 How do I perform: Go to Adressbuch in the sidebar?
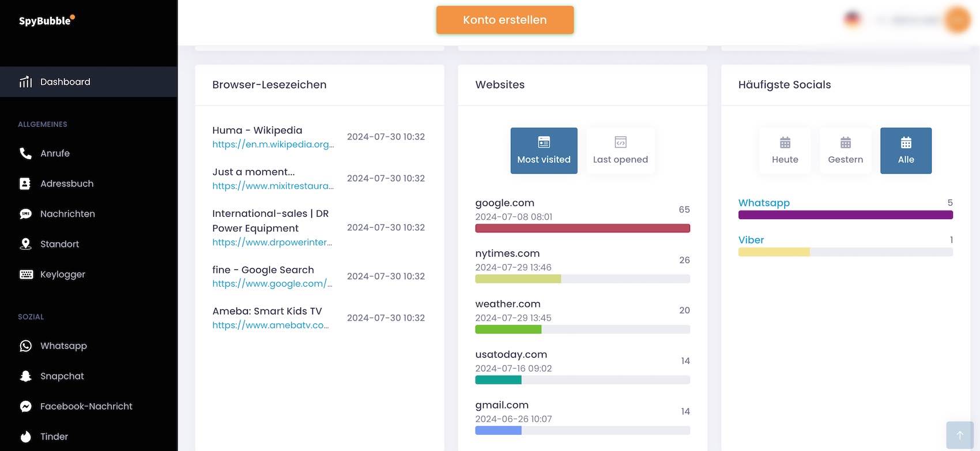tap(89, 183)
